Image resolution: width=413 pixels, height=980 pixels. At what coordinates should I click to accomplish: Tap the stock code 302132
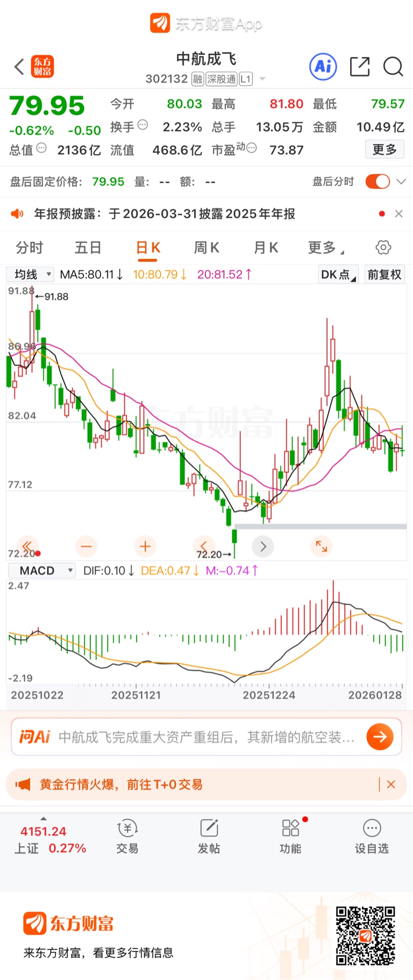pos(166,79)
